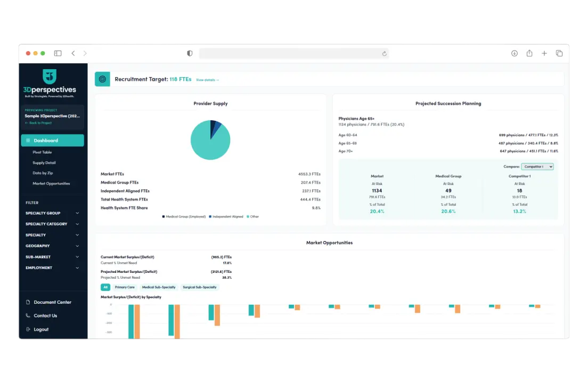
Task: Click Medical Group at-risk value 49
Action: pyautogui.click(x=448, y=190)
